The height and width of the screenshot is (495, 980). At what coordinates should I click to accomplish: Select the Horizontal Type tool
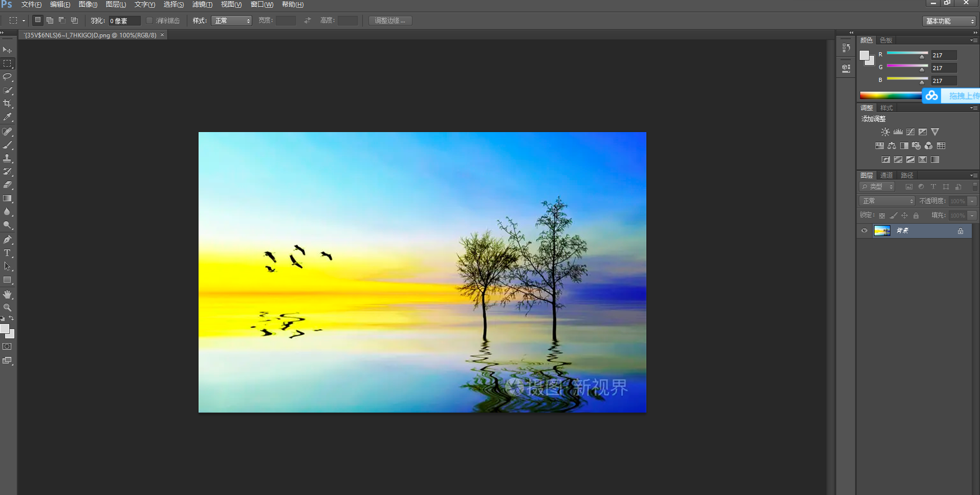[x=7, y=253]
